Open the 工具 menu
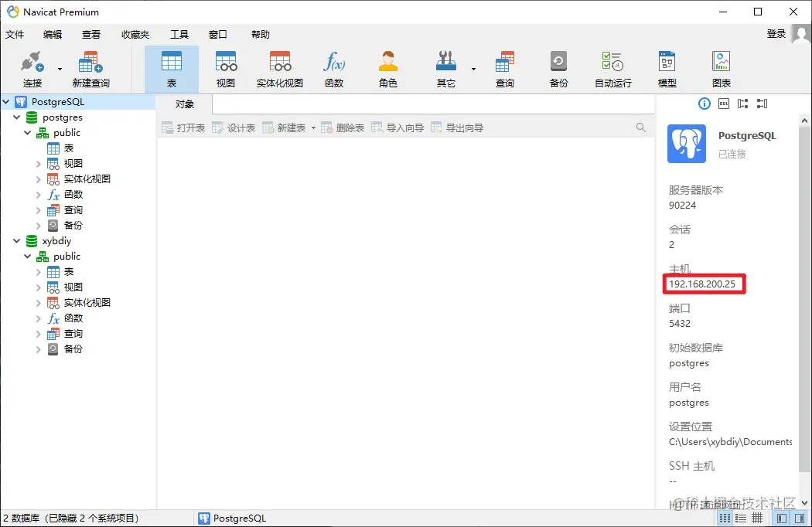 179,34
